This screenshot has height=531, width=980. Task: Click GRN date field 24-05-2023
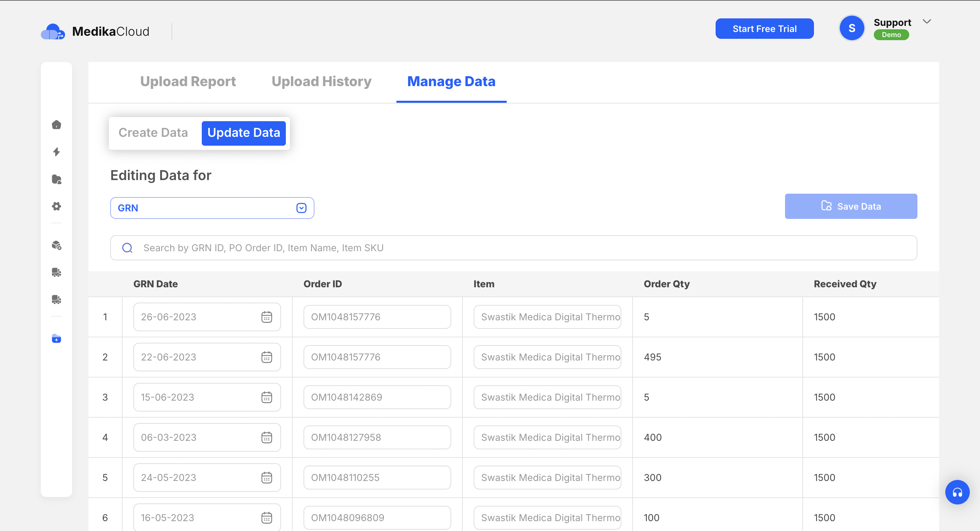[207, 477]
